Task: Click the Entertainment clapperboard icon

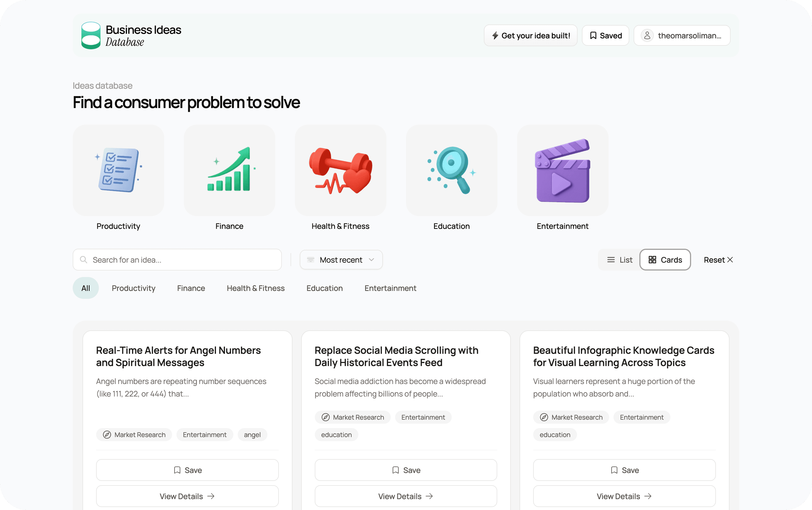Action: coord(562,171)
